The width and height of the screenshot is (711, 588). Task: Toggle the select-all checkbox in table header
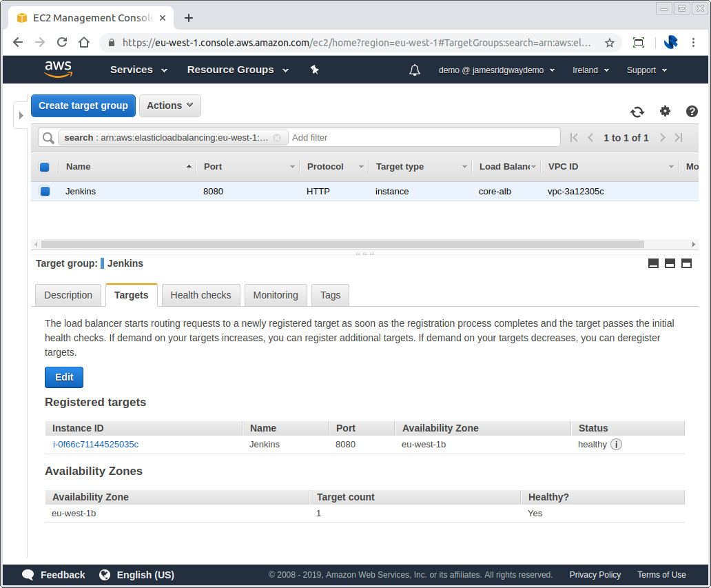(x=44, y=167)
